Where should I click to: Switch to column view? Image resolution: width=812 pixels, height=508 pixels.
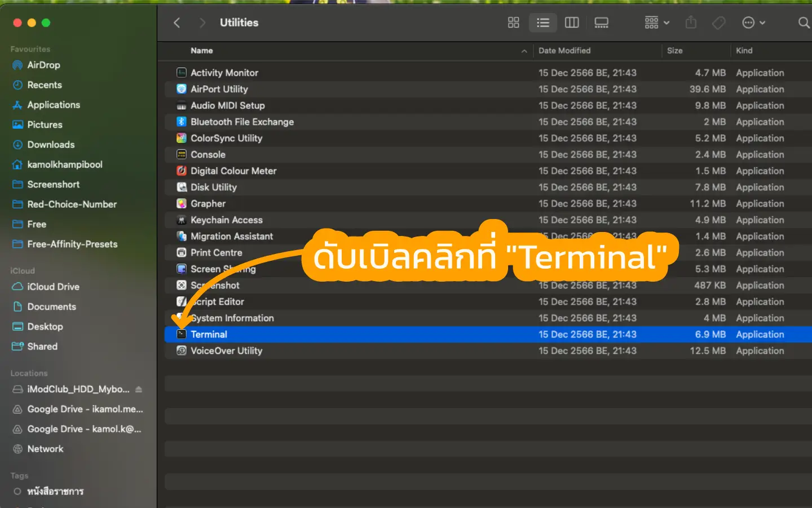pos(572,23)
